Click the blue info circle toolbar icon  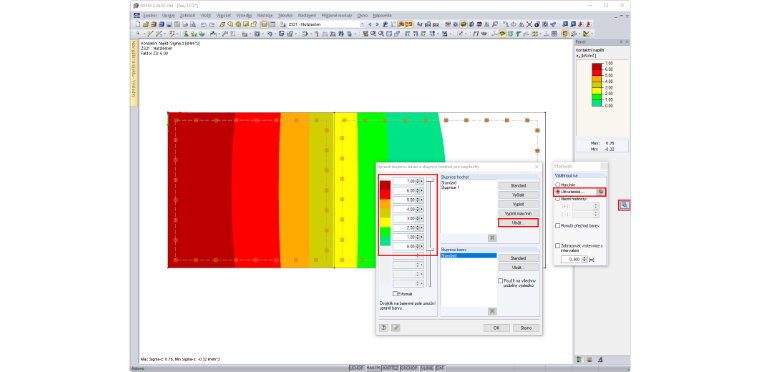tap(537, 24)
